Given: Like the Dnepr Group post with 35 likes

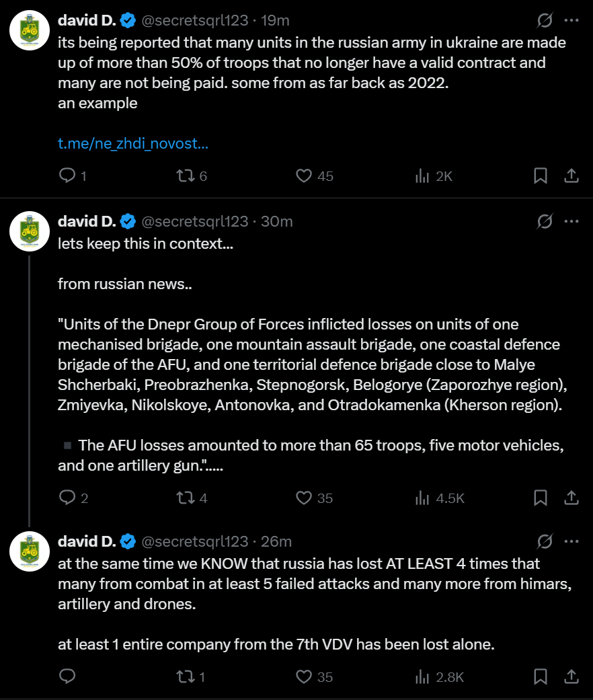Looking at the screenshot, I should pos(304,498).
